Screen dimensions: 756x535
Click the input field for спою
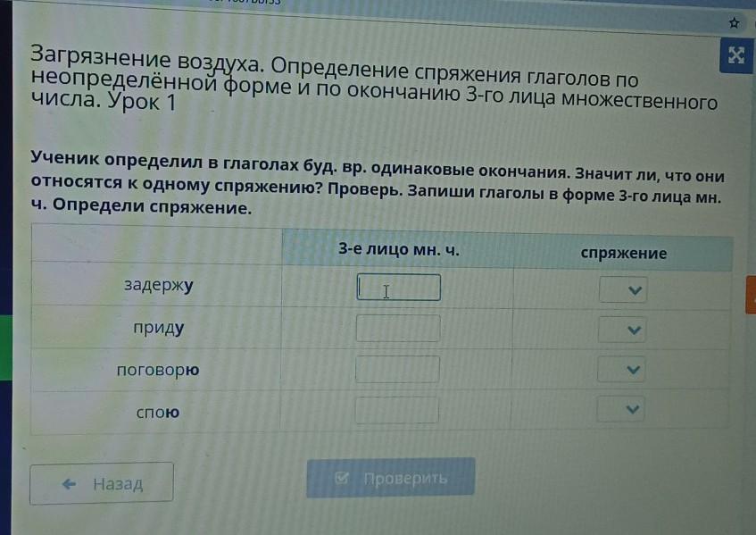pyautogui.click(x=397, y=410)
